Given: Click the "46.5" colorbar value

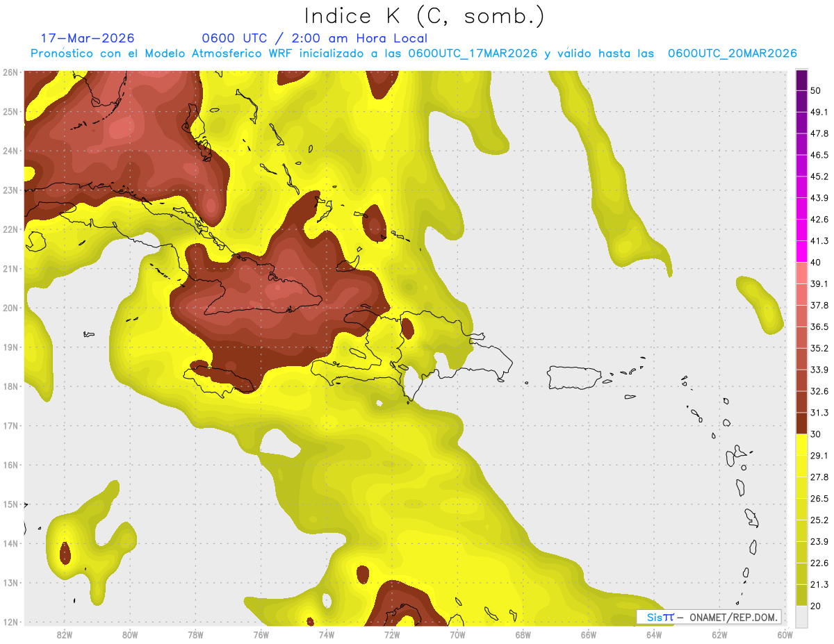Looking at the screenshot, I should [819, 155].
